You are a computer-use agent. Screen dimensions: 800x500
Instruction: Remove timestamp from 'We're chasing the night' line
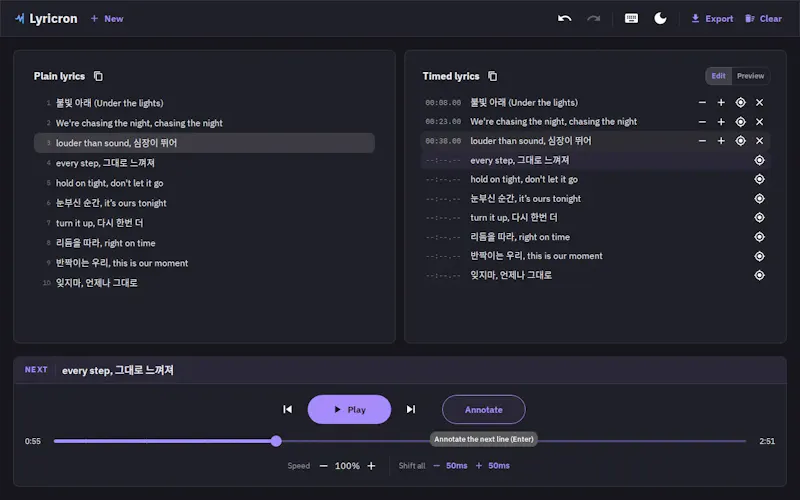click(759, 122)
